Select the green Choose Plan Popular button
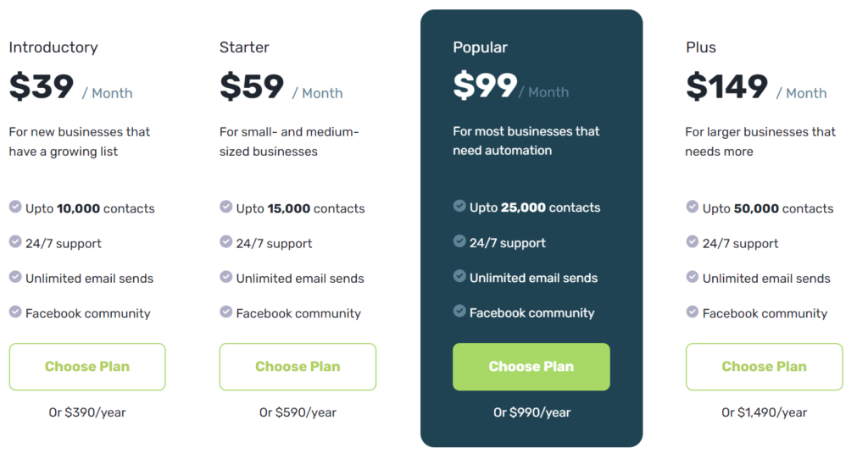The height and width of the screenshot is (459, 868). click(x=531, y=367)
